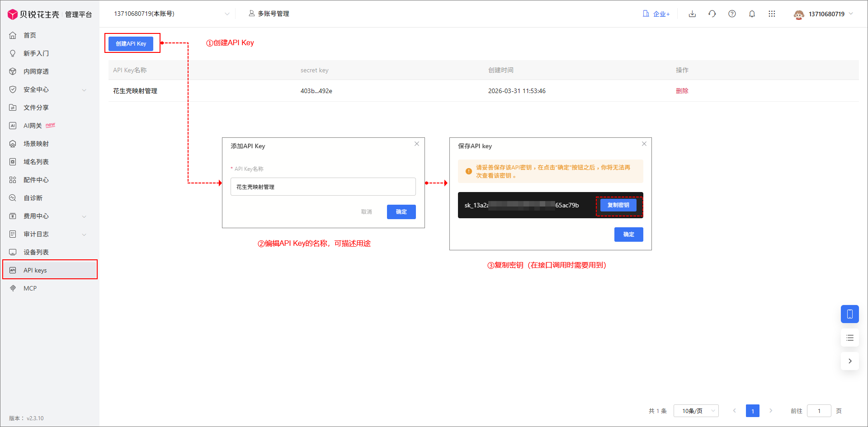
Task: Open notifications bell icon
Action: pos(752,14)
